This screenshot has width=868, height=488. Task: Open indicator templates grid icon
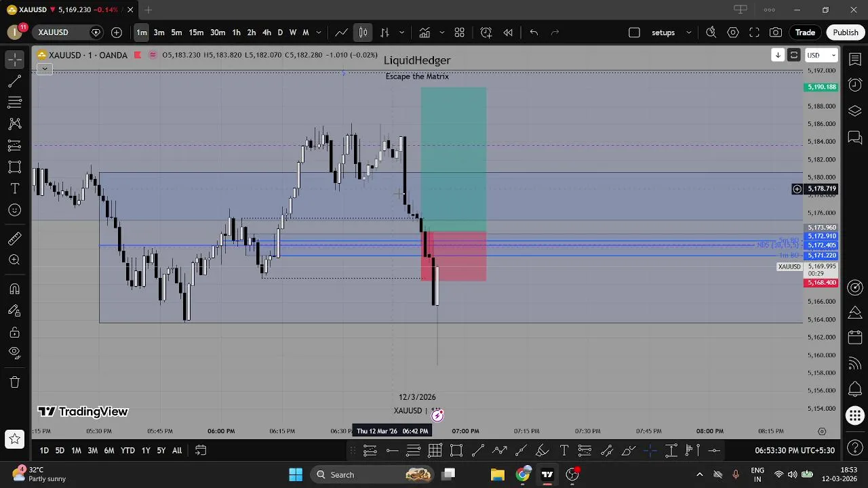click(459, 33)
